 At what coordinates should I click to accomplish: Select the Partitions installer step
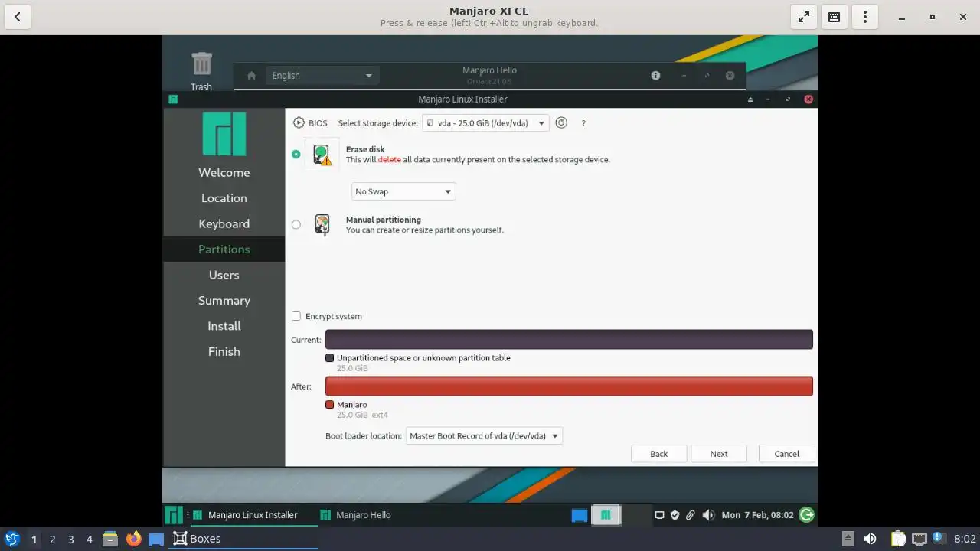coord(224,249)
